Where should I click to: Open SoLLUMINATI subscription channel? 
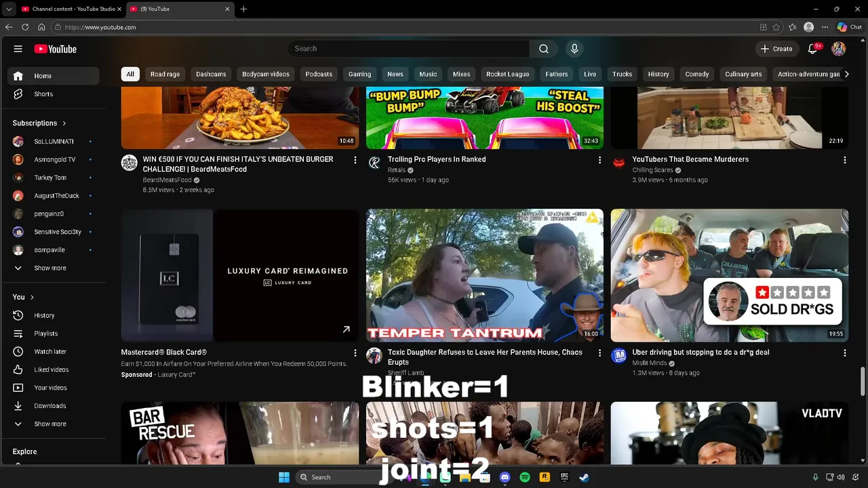click(x=54, y=142)
